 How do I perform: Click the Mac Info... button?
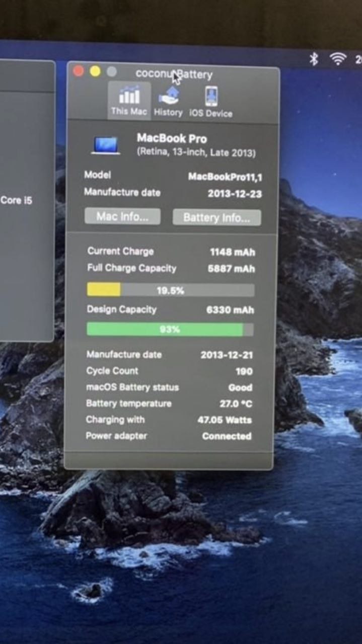pos(122,216)
